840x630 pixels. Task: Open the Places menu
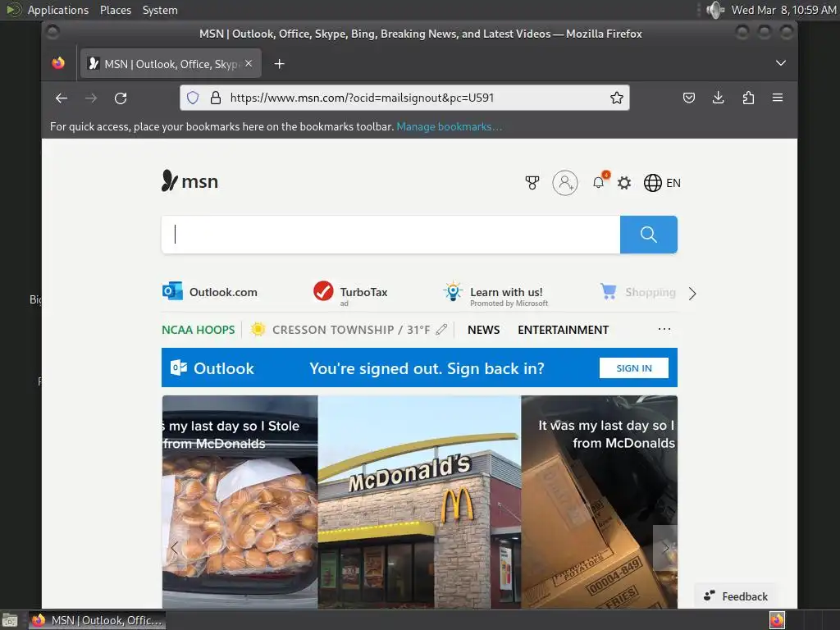115,10
